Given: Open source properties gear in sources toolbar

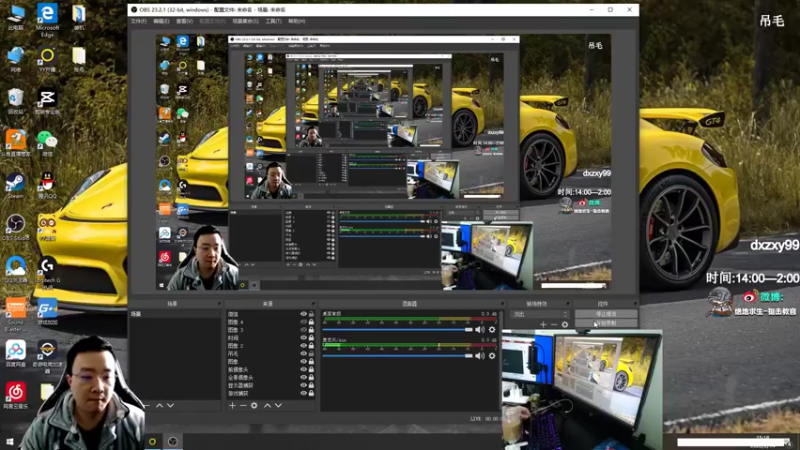Looking at the screenshot, I should click(x=254, y=406).
